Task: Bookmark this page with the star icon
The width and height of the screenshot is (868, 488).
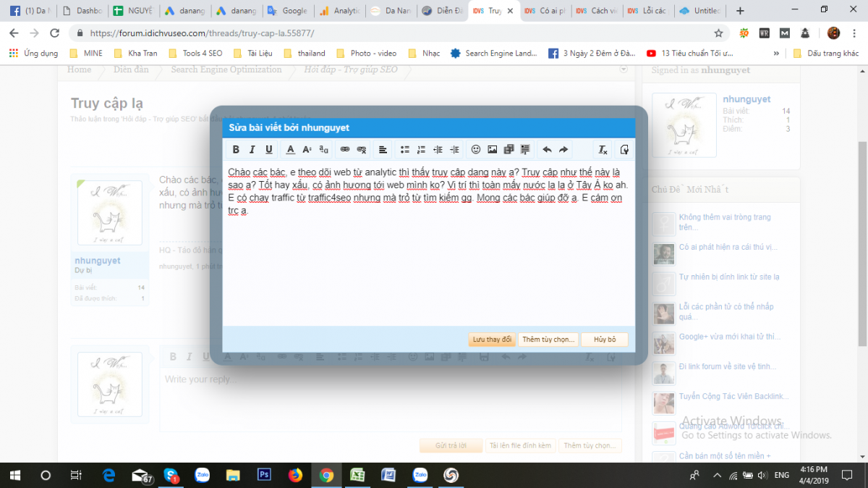Action: tap(718, 33)
